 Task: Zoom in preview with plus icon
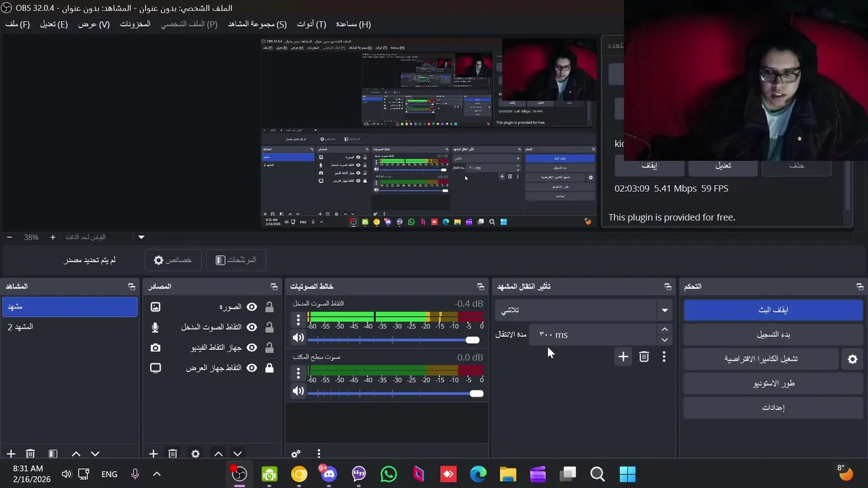coord(52,237)
